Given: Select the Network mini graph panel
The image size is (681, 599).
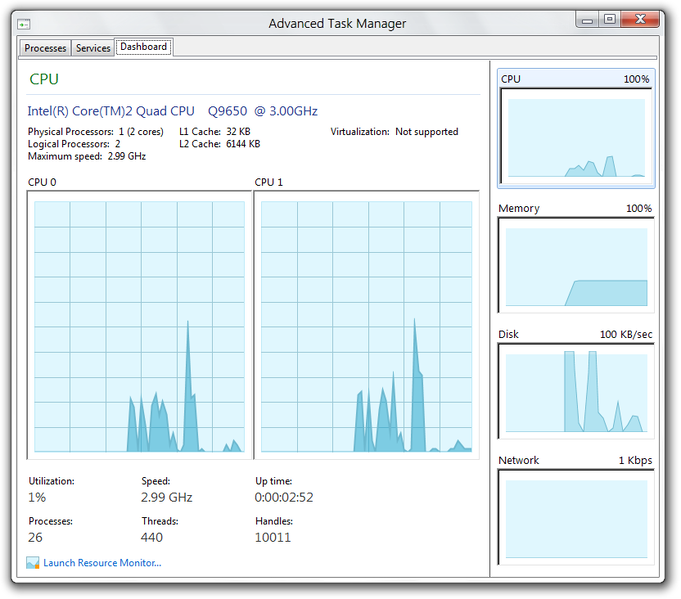Looking at the screenshot, I should pyautogui.click(x=575, y=510).
